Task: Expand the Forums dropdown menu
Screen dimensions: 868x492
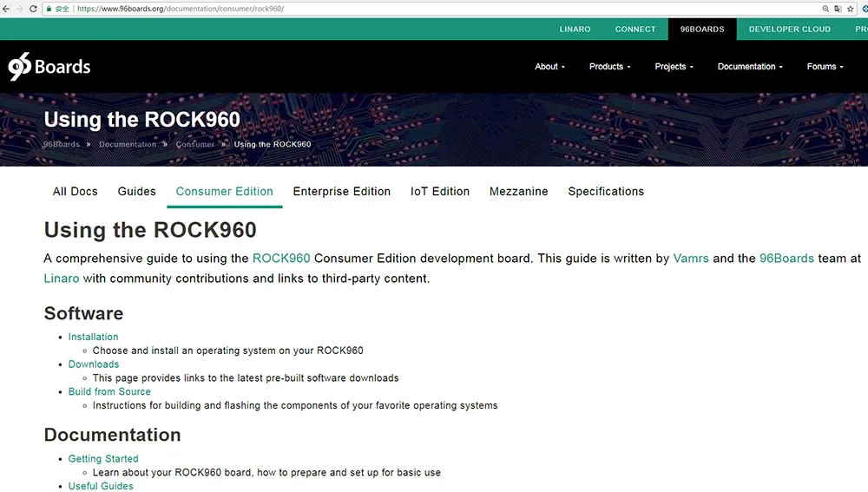Action: [x=825, y=67]
